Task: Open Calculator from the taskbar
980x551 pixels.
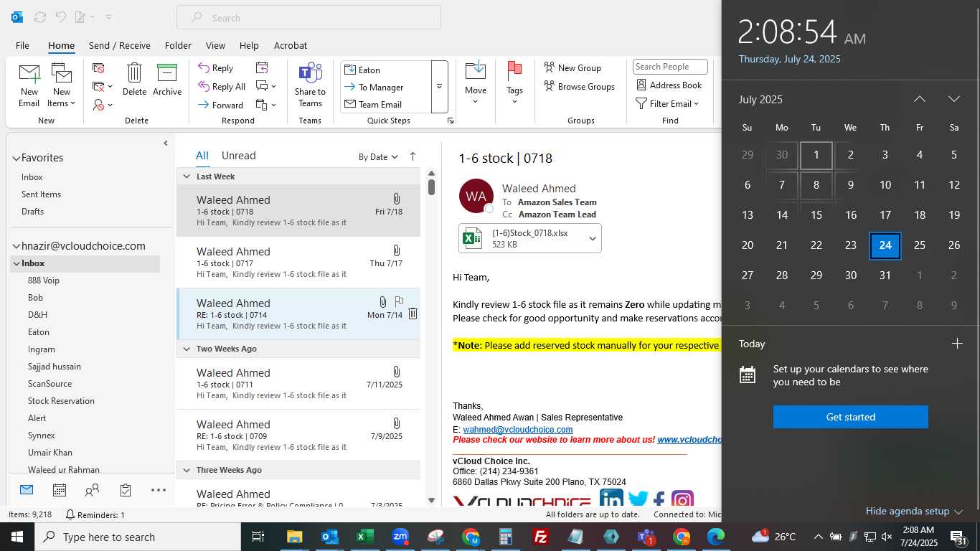Action: [506, 537]
